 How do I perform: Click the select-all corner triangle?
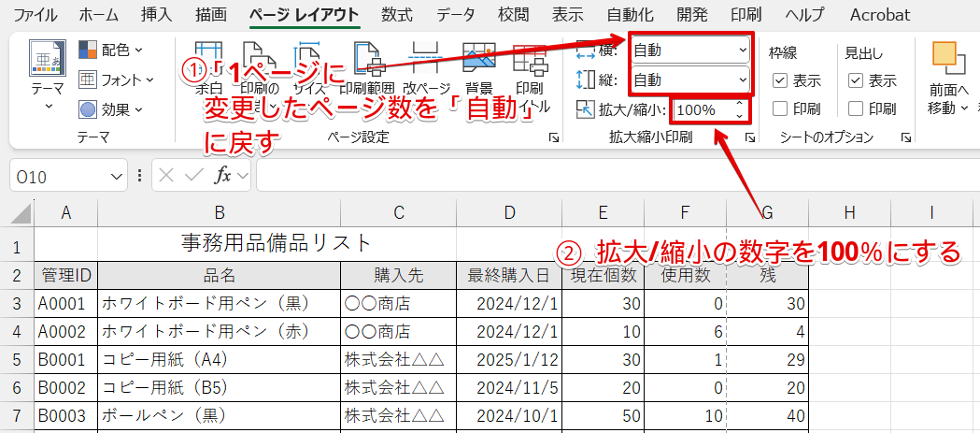[x=21, y=213]
